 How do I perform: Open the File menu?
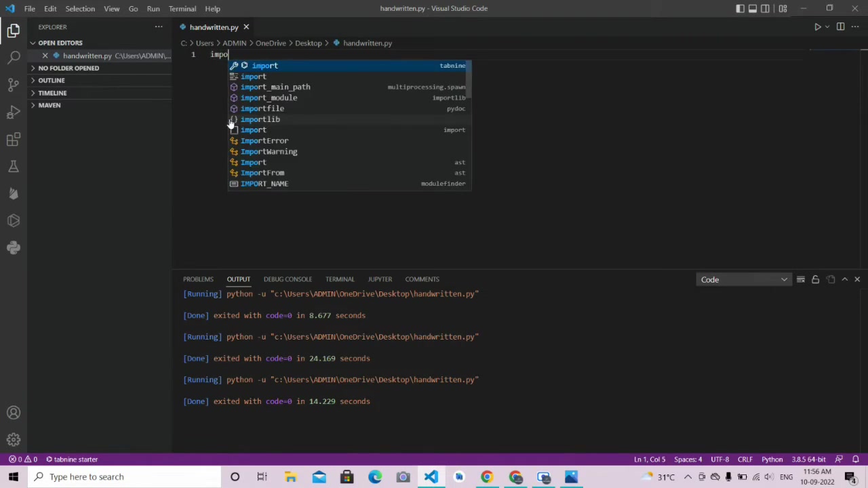click(30, 9)
